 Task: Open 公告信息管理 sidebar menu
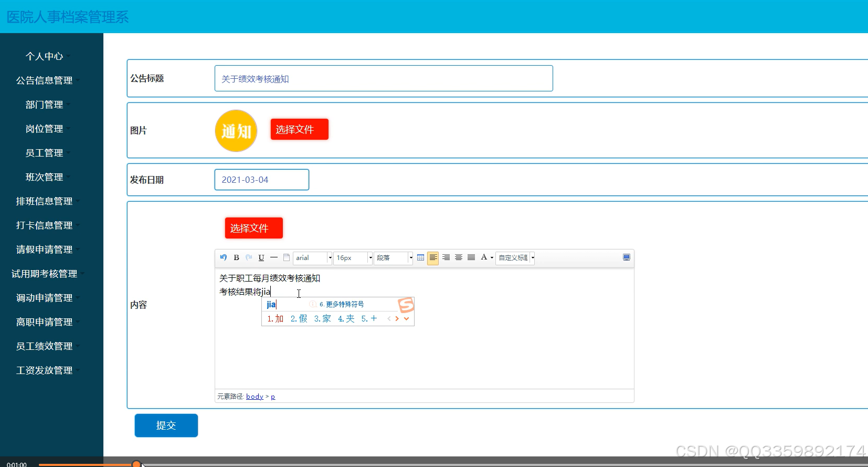(45, 80)
